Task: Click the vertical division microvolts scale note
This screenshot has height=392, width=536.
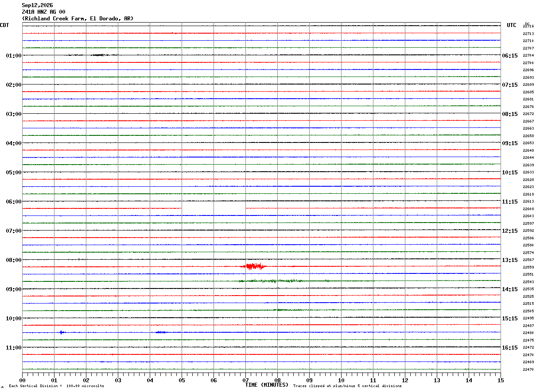Action: (x=56, y=386)
